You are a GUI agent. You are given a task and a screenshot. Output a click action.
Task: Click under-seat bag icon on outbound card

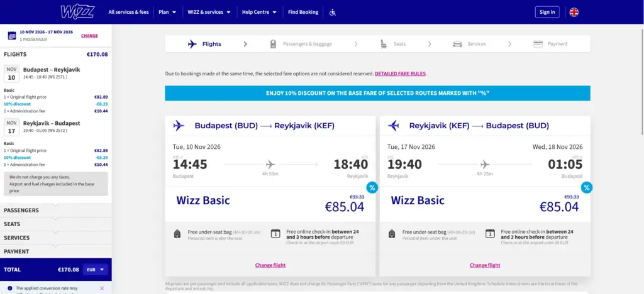point(177,234)
